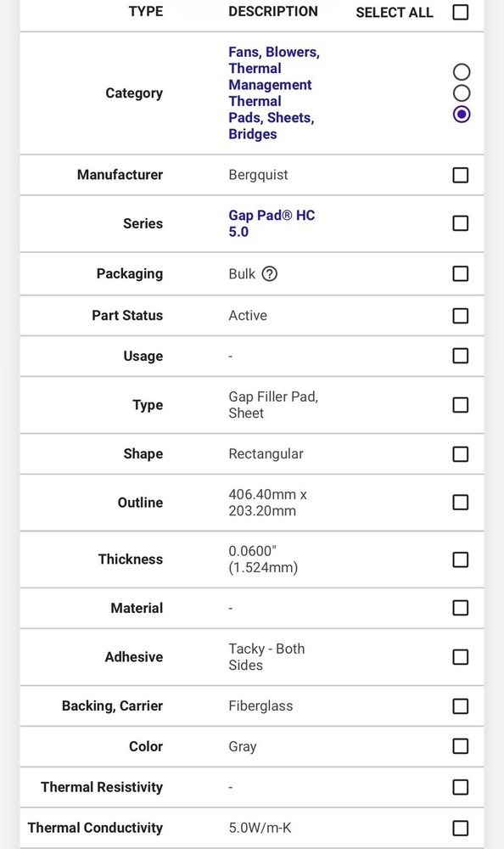504x849 pixels.
Task: Open the Thermal Pads, Sheets, Bridges link
Action: click(x=272, y=117)
